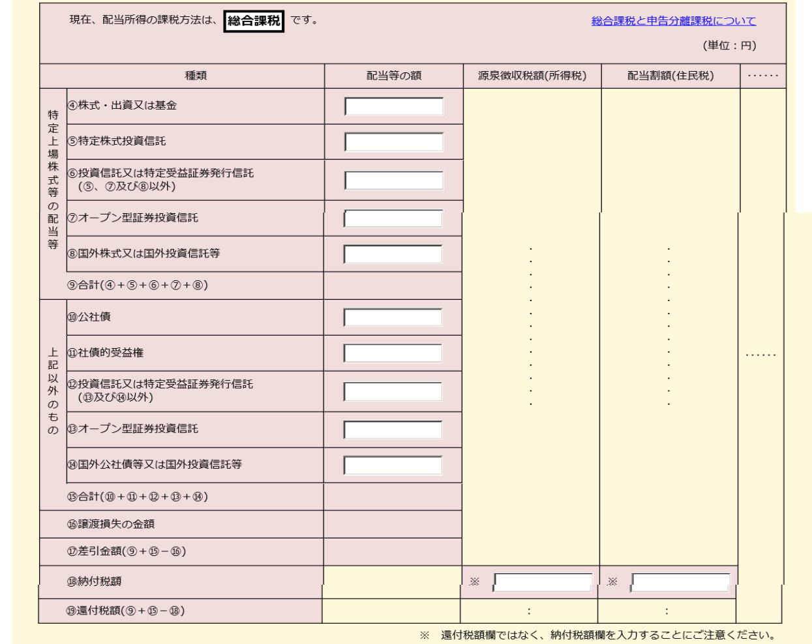Click the ⑤特定株式投資信託 amount input
The width and height of the screenshot is (812, 644).
coord(394,142)
